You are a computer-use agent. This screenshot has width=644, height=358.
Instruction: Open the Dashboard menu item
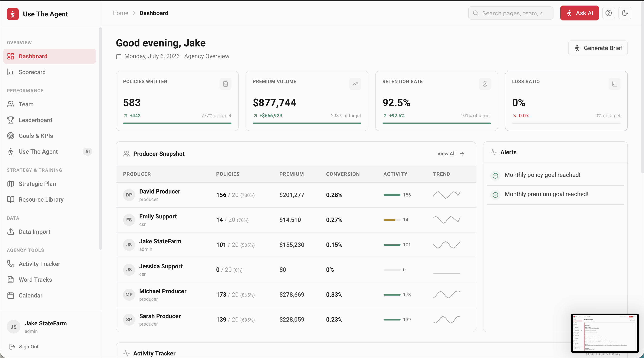point(49,56)
